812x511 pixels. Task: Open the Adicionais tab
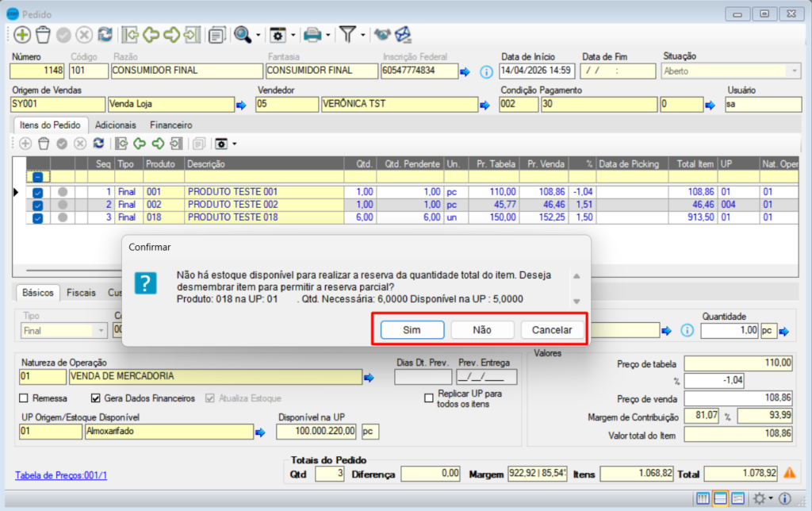coord(116,125)
